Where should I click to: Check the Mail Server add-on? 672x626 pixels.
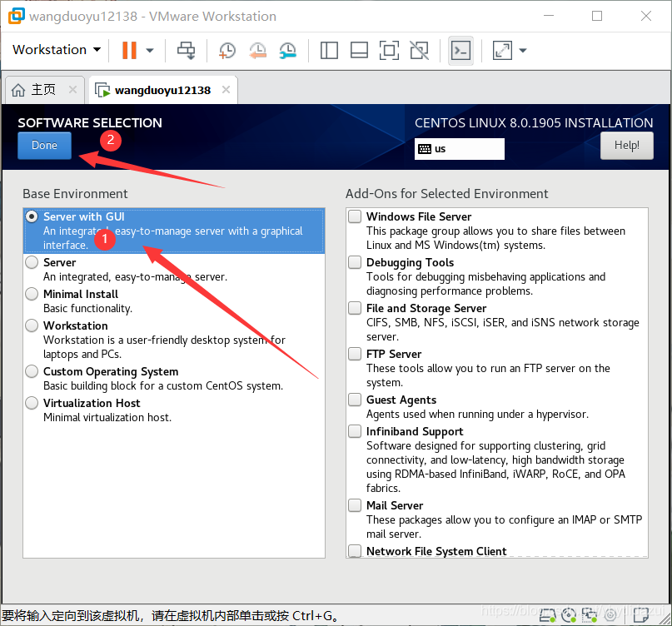pyautogui.click(x=355, y=505)
